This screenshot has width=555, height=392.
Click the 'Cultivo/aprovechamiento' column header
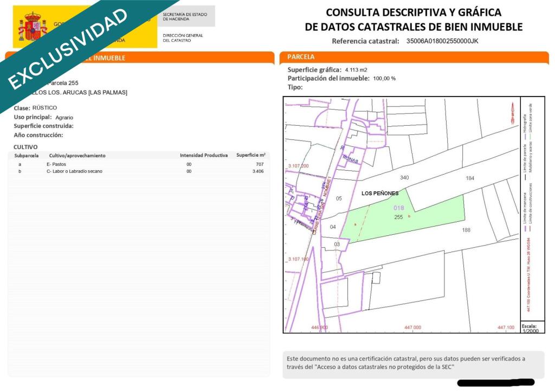coord(77,156)
